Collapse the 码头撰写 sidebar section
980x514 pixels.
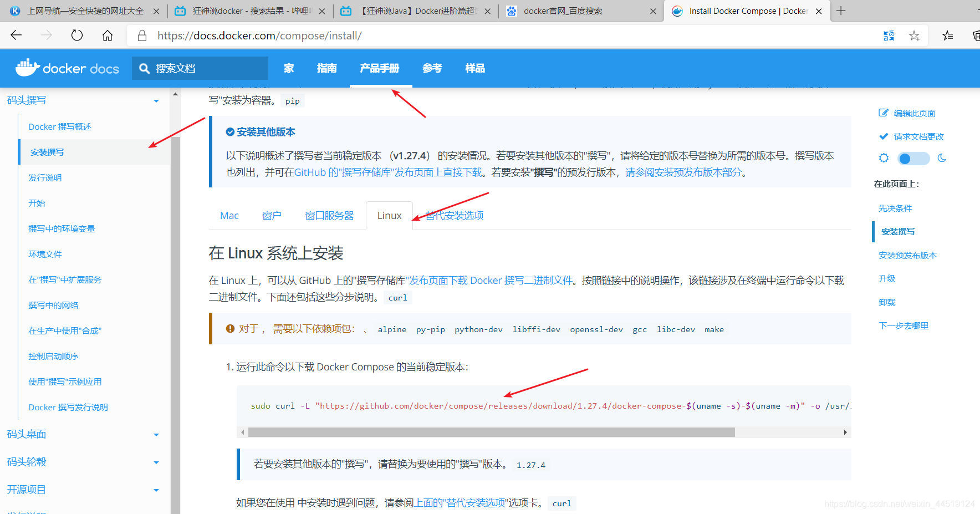click(156, 101)
